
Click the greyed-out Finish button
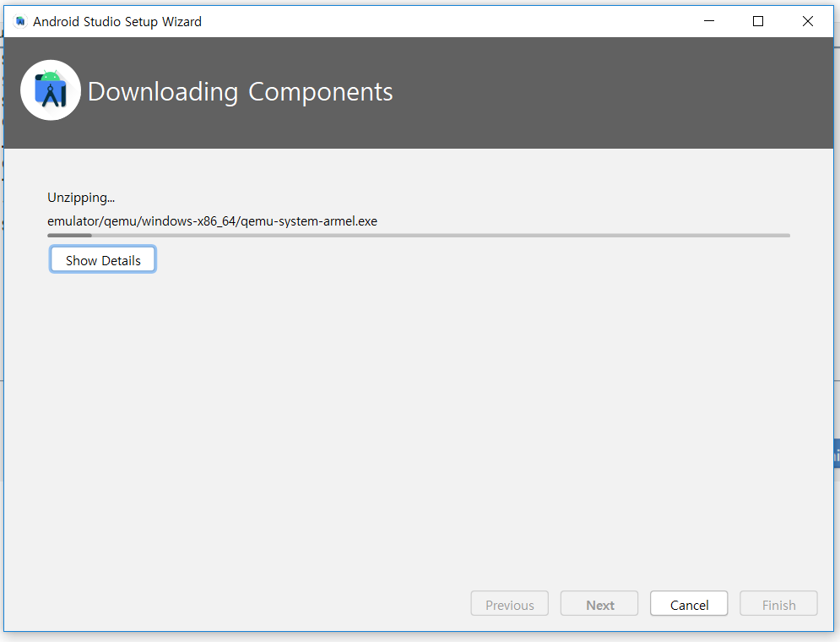778,604
